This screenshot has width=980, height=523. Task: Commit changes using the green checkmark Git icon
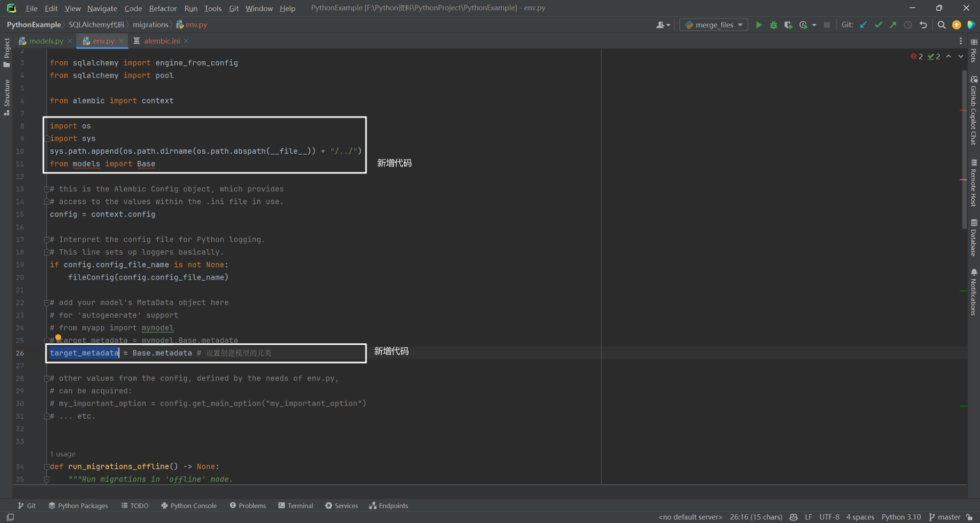[x=878, y=24]
